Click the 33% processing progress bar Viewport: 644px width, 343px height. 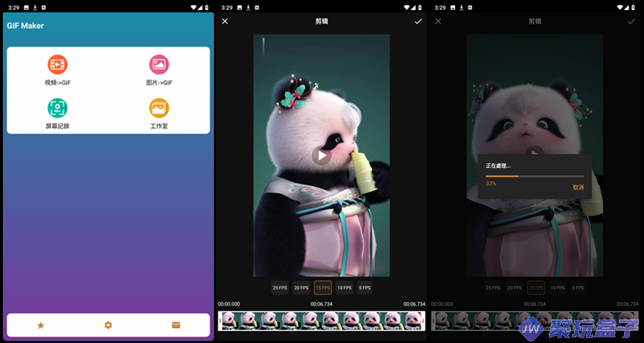(x=535, y=176)
